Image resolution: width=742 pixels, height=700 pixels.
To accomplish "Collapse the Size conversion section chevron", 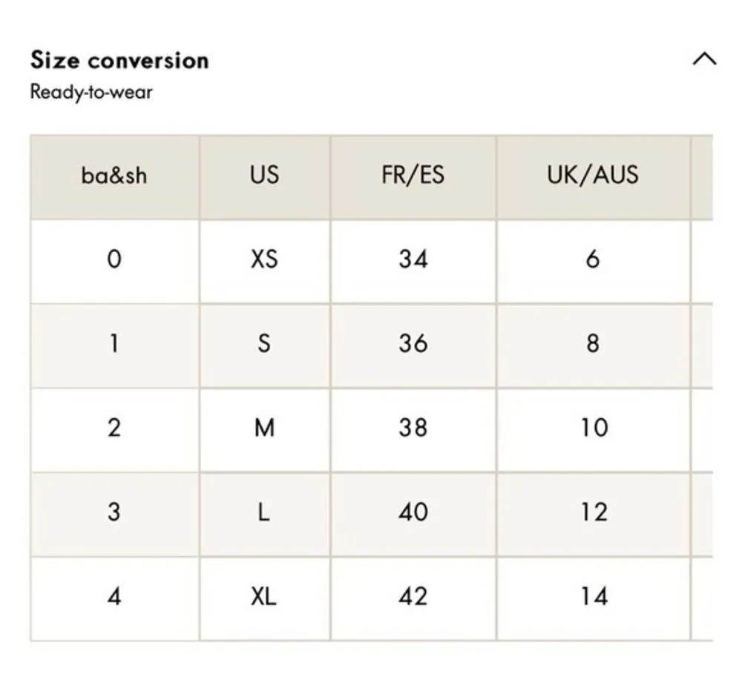I will coord(704,59).
